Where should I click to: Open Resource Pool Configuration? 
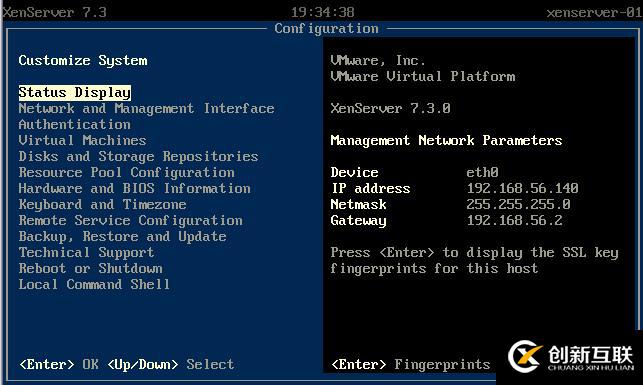tap(127, 173)
